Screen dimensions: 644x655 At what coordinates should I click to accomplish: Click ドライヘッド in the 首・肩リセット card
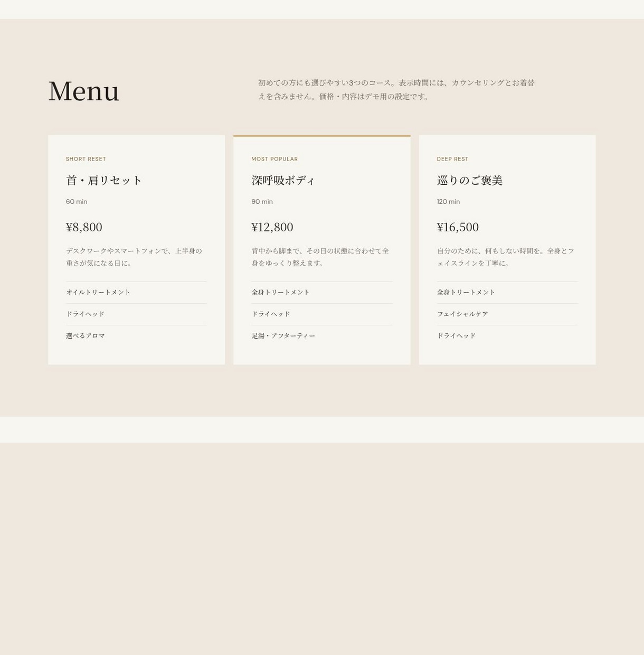click(86, 314)
